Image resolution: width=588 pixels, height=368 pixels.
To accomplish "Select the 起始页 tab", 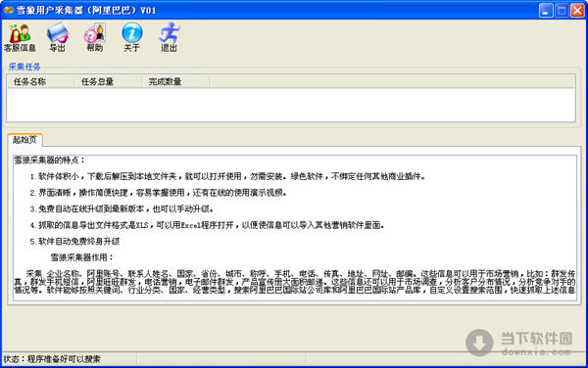I will [x=24, y=140].
